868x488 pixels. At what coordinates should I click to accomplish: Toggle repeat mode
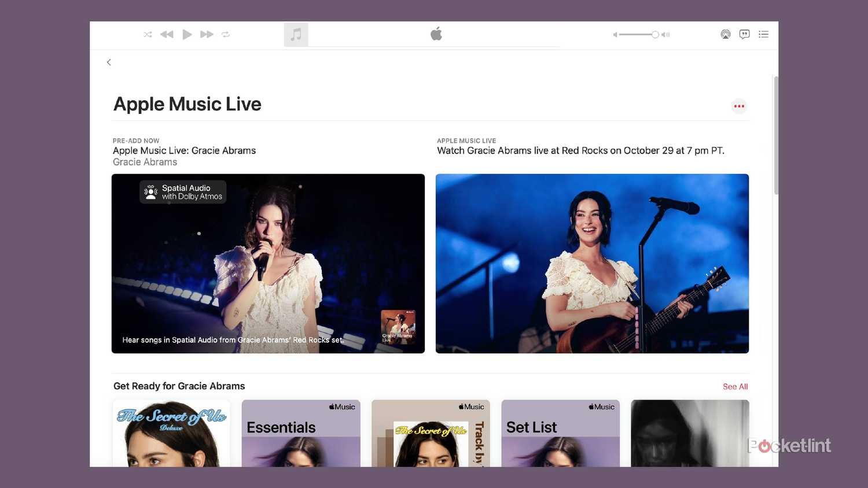pos(226,35)
